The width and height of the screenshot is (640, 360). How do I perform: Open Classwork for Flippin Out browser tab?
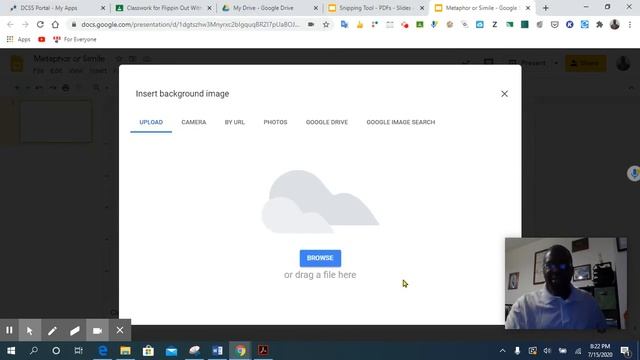point(163,8)
